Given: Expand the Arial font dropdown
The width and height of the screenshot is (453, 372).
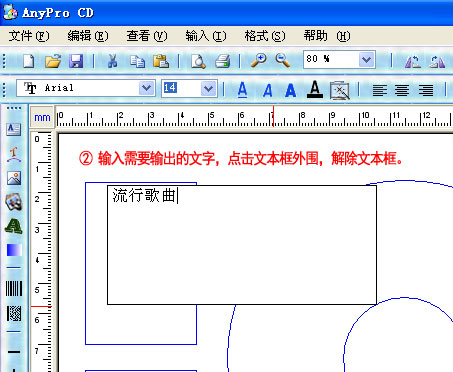Looking at the screenshot, I should click(x=146, y=88).
